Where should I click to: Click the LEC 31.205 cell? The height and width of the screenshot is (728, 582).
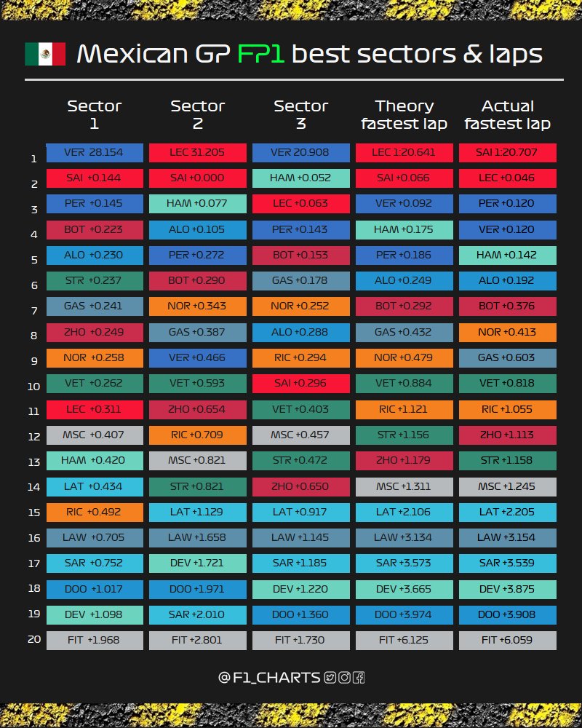coord(198,153)
